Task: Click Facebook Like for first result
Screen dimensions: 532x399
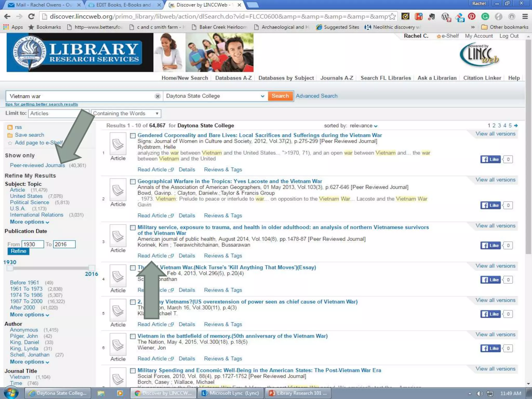Action: point(490,159)
